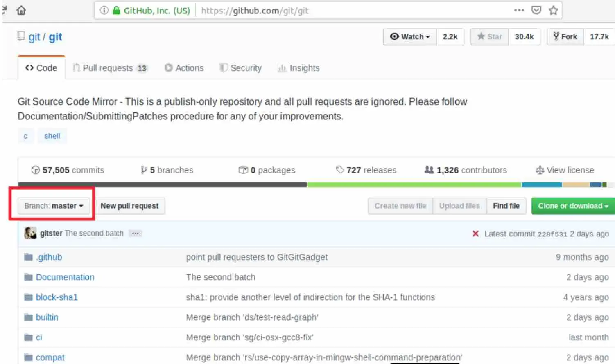This screenshot has height=364, width=615.
Task: Click the red failed status X icon
Action: tap(475, 234)
